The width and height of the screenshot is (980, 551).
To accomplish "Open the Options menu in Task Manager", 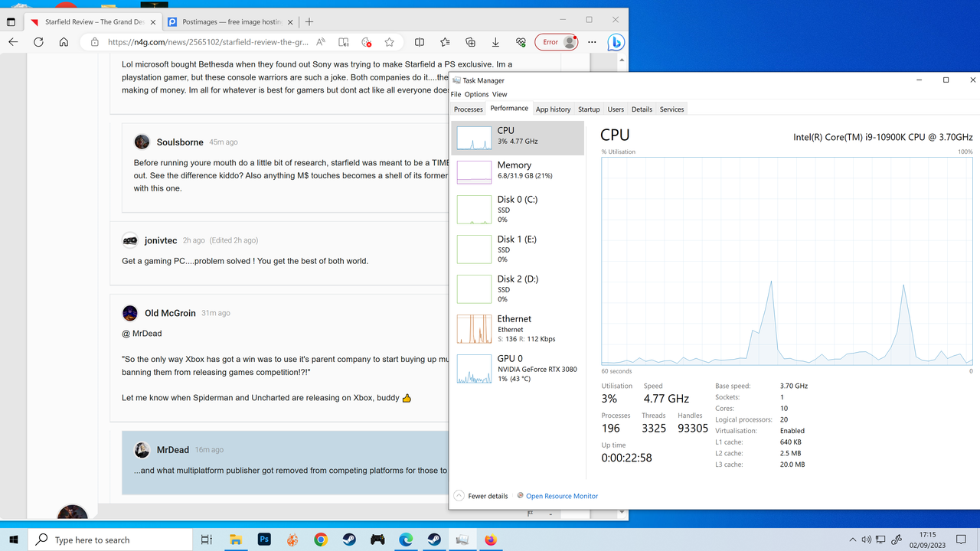I will pyautogui.click(x=475, y=94).
